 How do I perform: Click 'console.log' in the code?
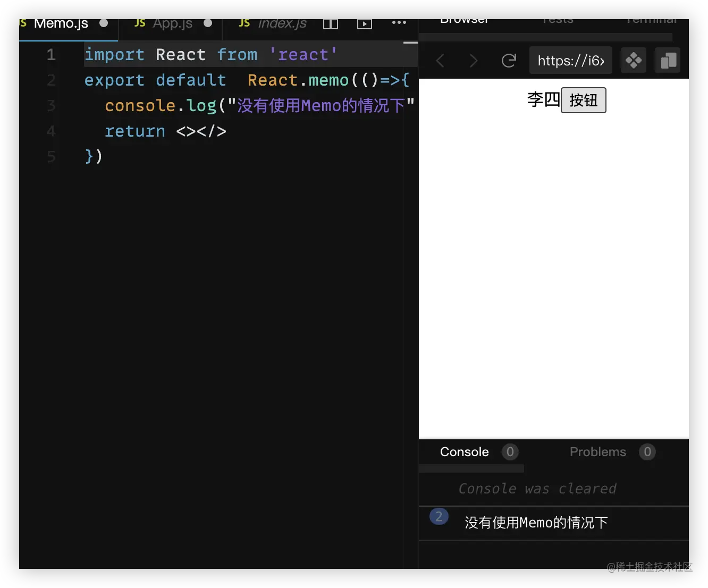point(161,106)
